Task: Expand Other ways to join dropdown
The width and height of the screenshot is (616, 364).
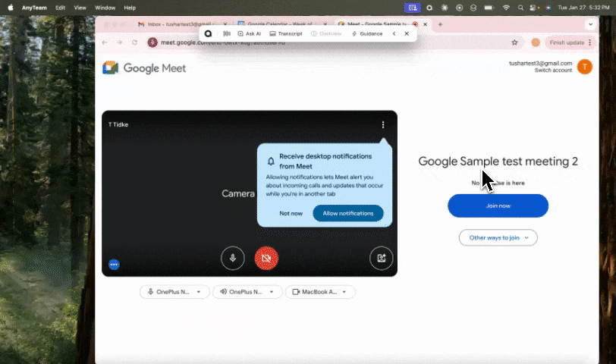Action: point(498,237)
